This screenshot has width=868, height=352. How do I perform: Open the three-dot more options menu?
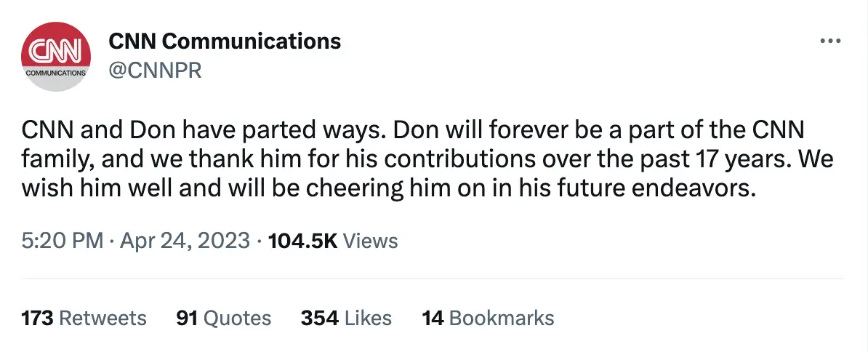click(829, 41)
